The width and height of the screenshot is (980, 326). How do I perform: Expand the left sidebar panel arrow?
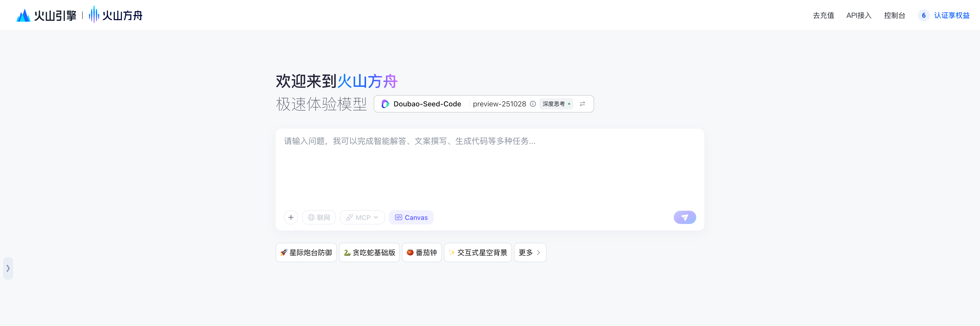pyautogui.click(x=8, y=268)
